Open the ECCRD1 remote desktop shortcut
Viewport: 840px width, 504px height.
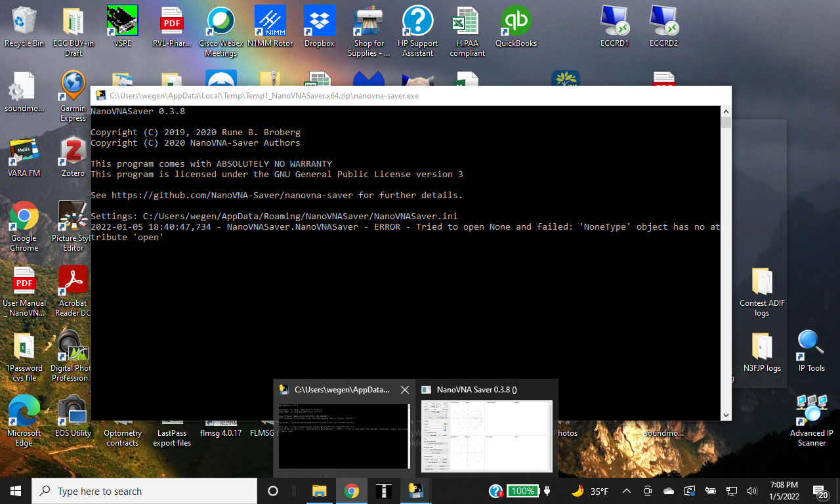click(x=615, y=27)
